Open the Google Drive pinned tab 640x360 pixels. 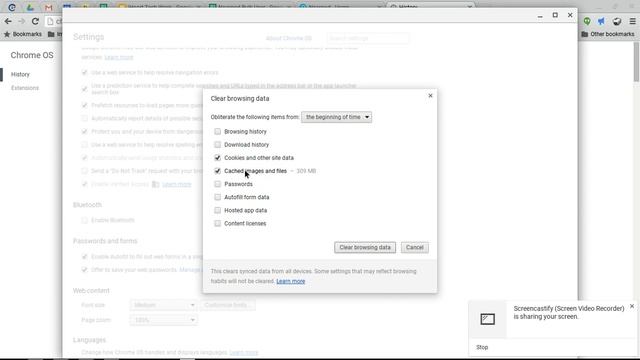coord(30,7)
